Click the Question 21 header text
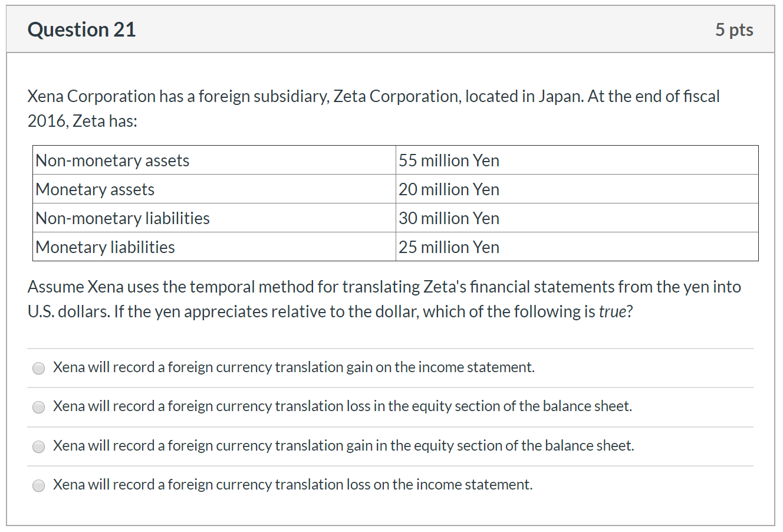The image size is (783, 532). [x=81, y=29]
